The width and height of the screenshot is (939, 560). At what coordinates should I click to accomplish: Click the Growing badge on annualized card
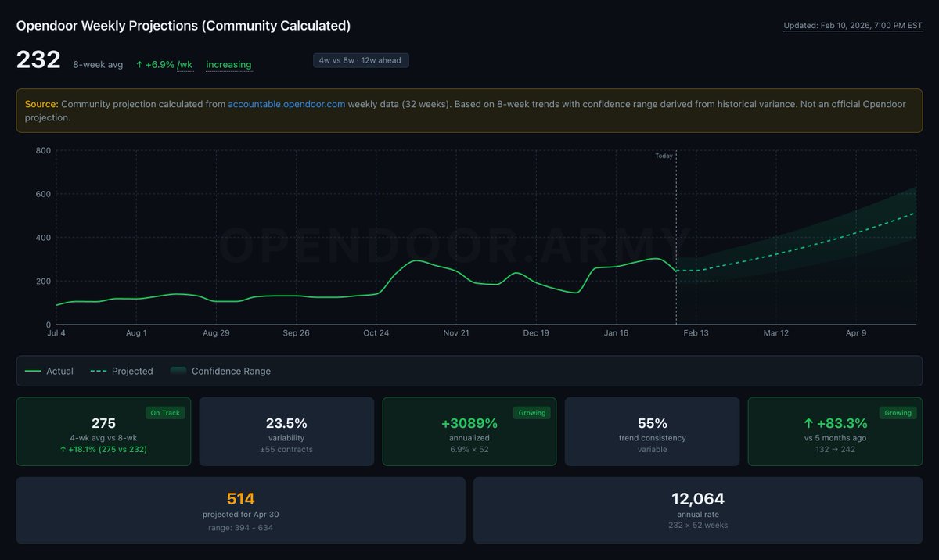pos(531,412)
